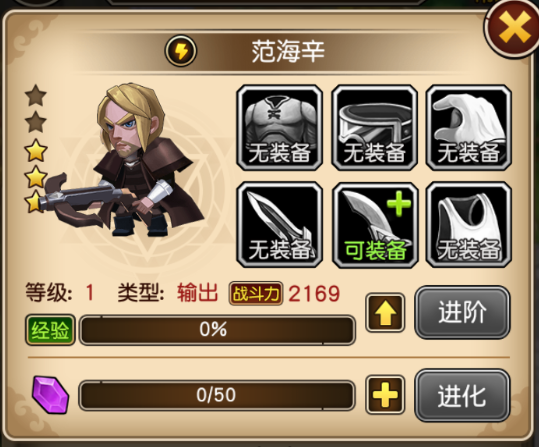The width and height of the screenshot is (539, 447).
Task: Open the empty armor equipment slot
Action: pyautogui.click(x=279, y=128)
